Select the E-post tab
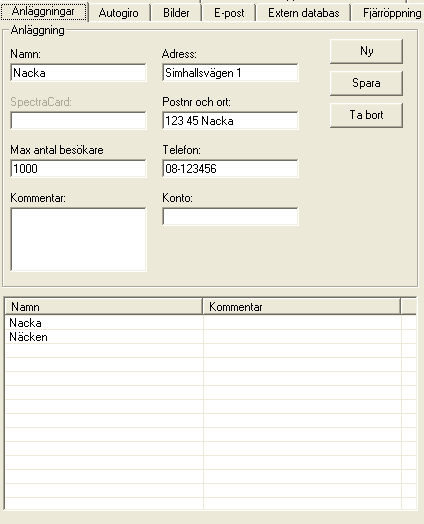The image size is (424, 524). tap(229, 13)
